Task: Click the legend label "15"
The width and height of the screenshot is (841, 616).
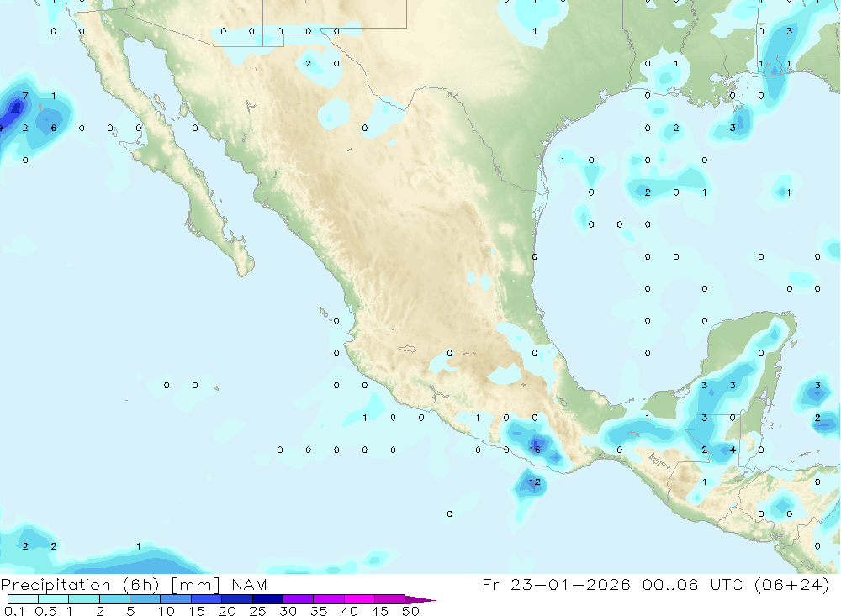Action: tap(197, 611)
